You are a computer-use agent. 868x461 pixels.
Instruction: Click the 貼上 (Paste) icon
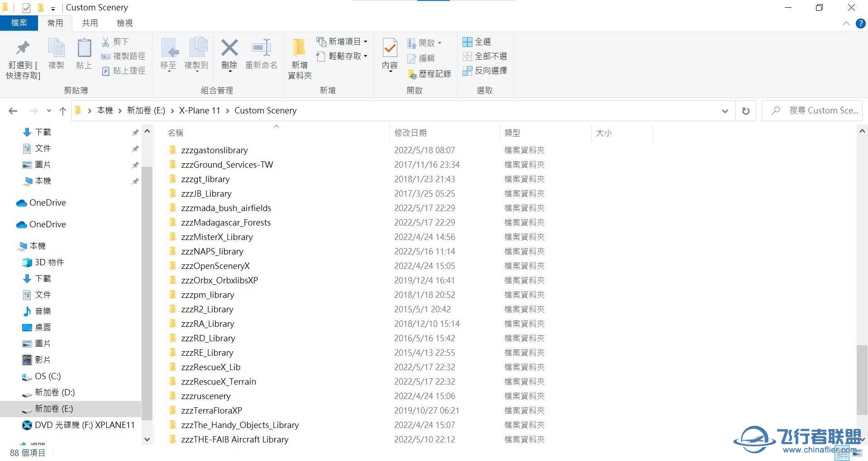(84, 53)
